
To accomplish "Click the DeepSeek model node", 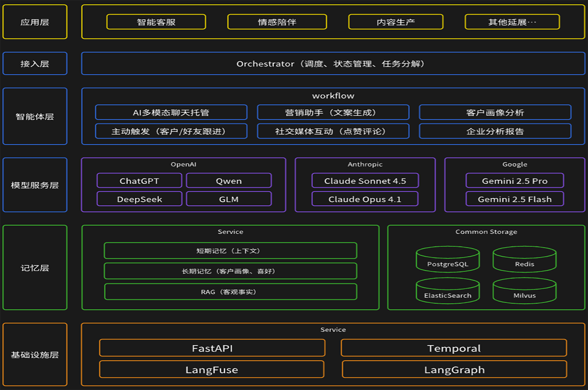I will 139,199.
